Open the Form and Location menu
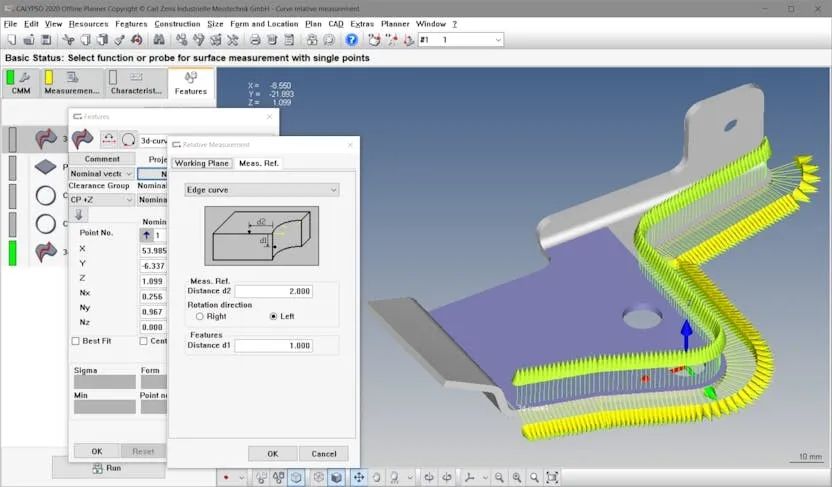 click(264, 24)
